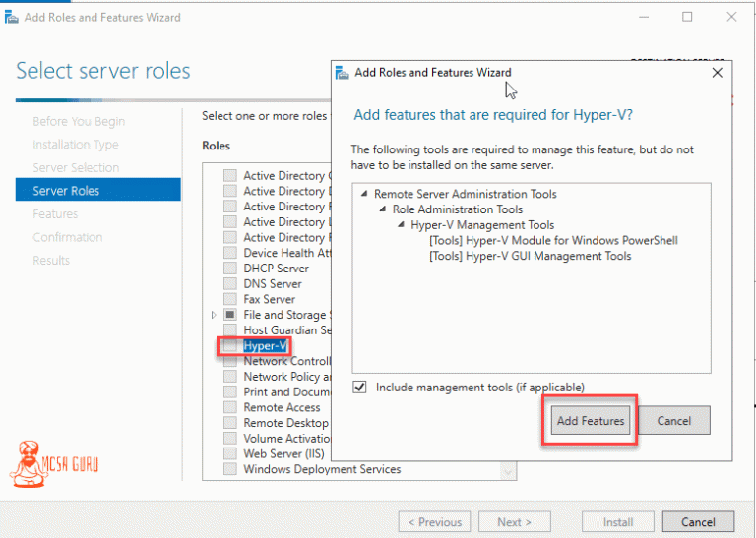Click main wizard title bar icon
Screen dimensions: 756x538
click(x=12, y=17)
